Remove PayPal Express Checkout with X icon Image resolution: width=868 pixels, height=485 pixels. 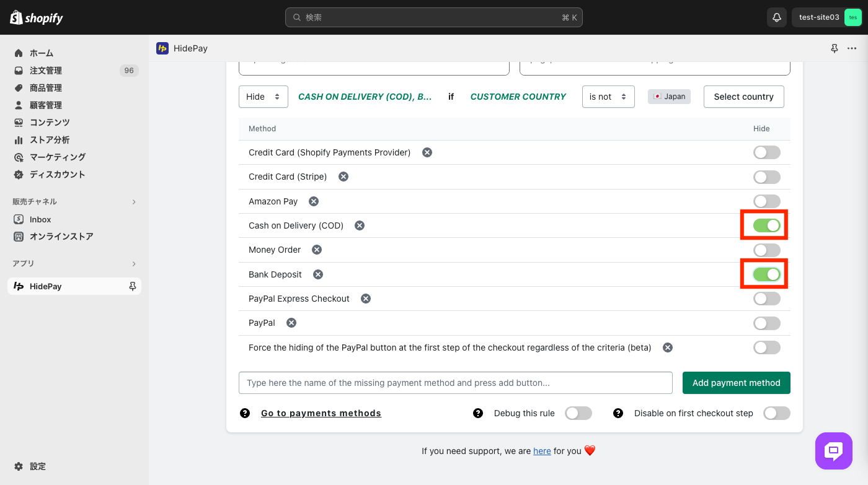(x=366, y=299)
